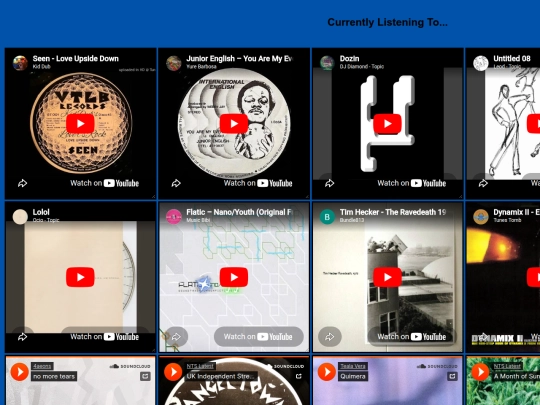Image resolution: width=540 pixels, height=405 pixels.
Task: Share the Lolol video
Action: point(23,337)
